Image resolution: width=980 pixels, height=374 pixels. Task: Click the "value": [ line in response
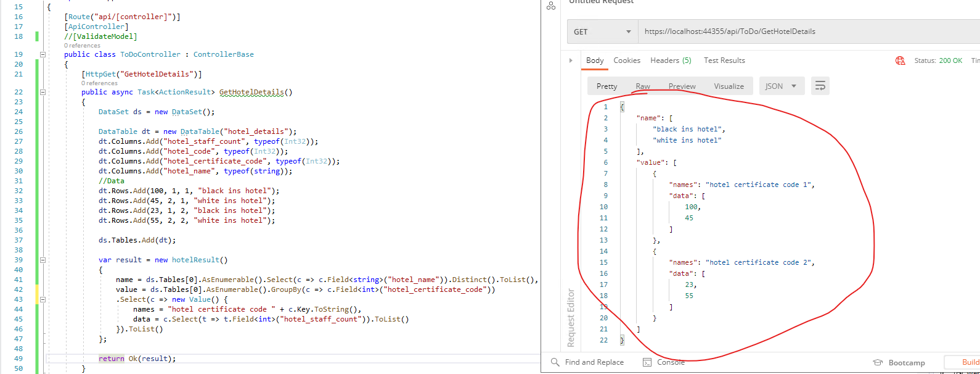click(x=657, y=163)
